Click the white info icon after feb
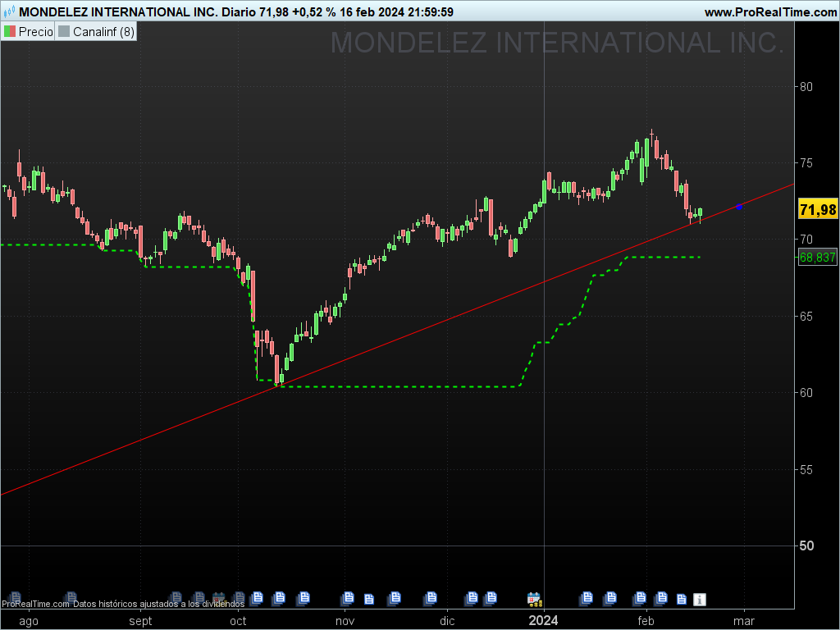Image resolution: width=840 pixels, height=630 pixels. pyautogui.click(x=699, y=599)
